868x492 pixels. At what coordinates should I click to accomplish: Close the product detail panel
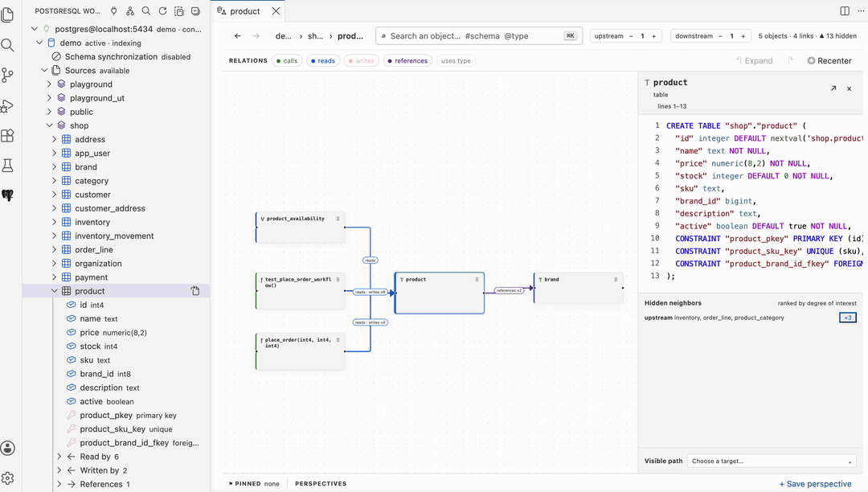(850, 88)
